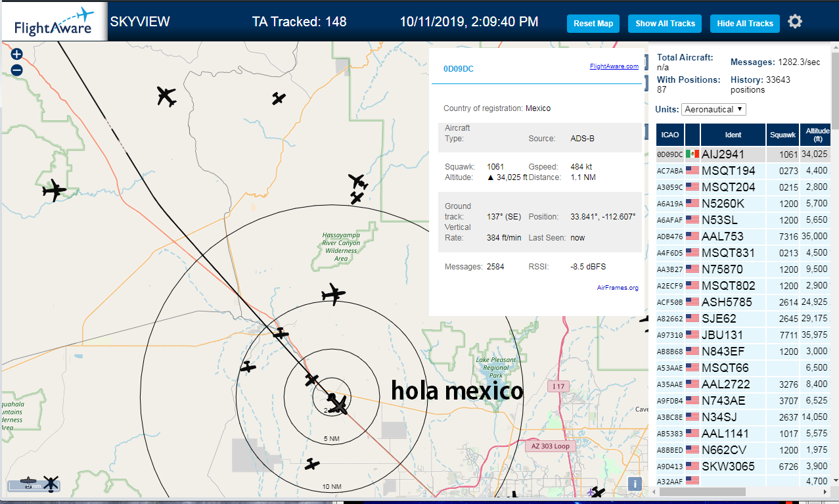The width and height of the screenshot is (839, 504).
Task: Open the settings gear
Action: coord(795,22)
